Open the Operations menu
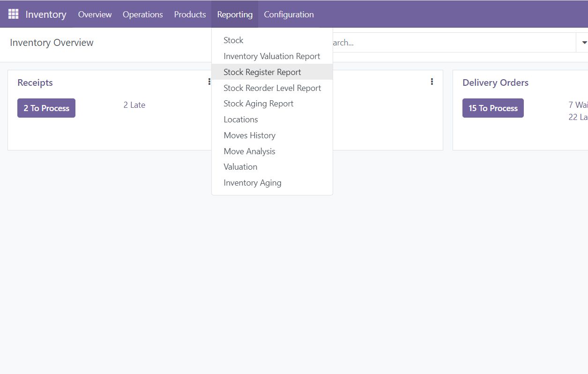 point(142,15)
